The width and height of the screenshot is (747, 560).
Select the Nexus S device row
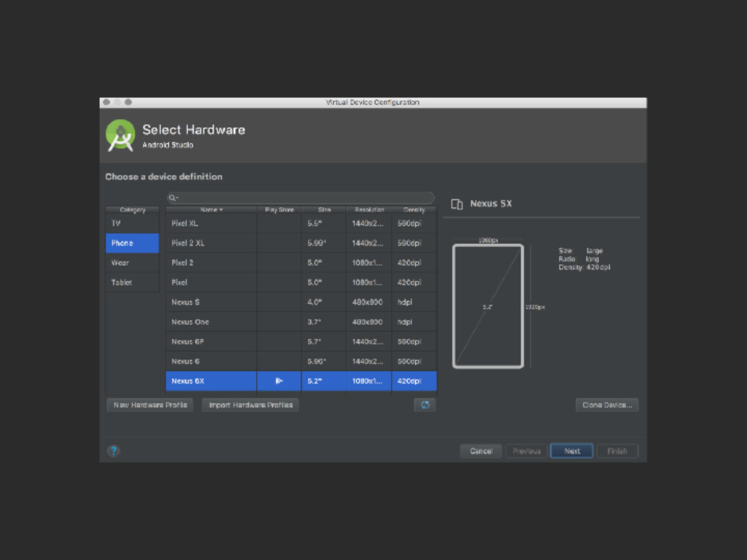[x=301, y=302]
